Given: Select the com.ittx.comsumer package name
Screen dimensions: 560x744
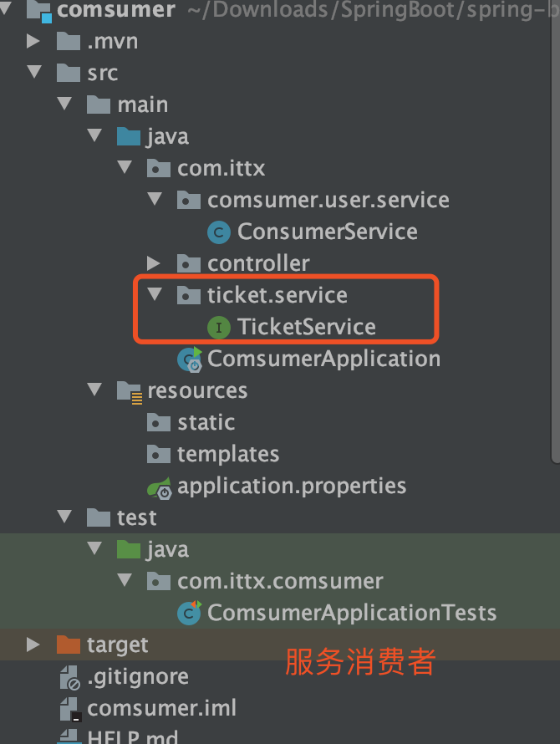Looking at the screenshot, I should pos(280,581).
